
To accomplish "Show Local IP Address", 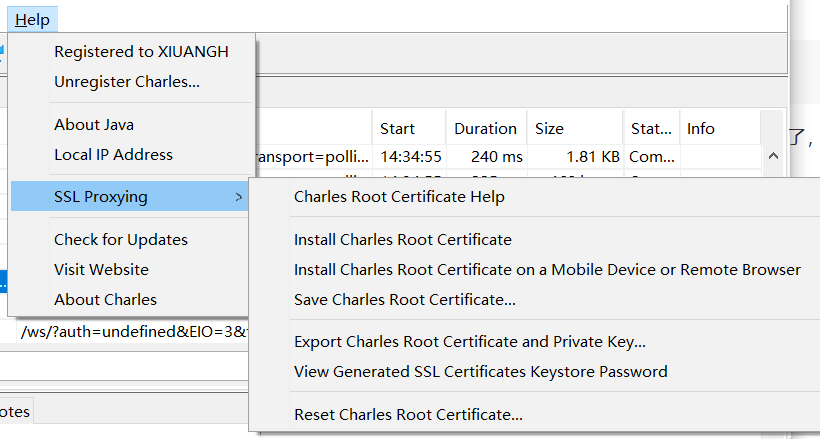I will point(113,155).
